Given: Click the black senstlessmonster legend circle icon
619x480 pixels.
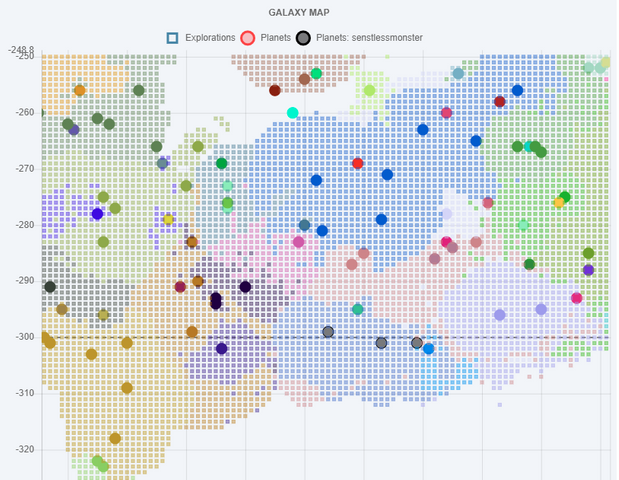Looking at the screenshot, I should (x=303, y=38).
